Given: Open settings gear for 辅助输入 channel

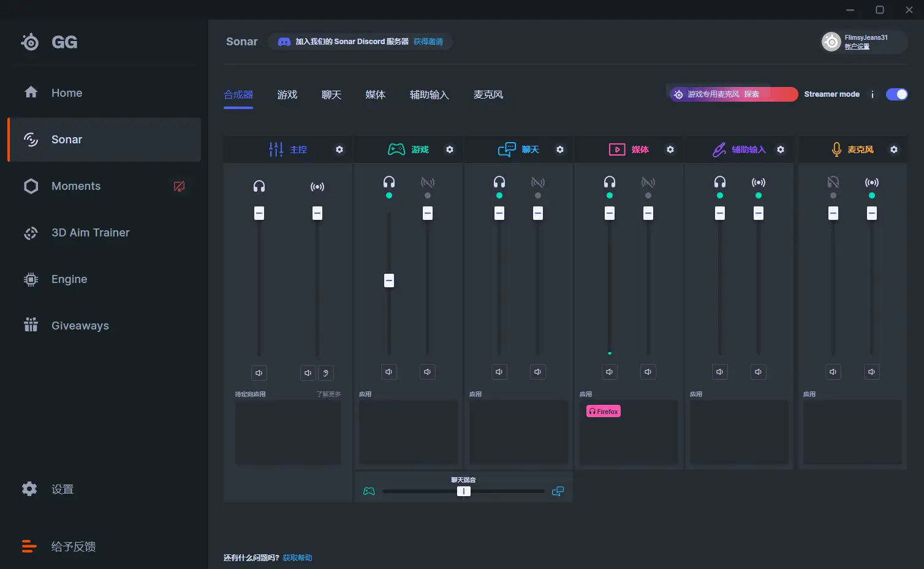Looking at the screenshot, I should [781, 149].
